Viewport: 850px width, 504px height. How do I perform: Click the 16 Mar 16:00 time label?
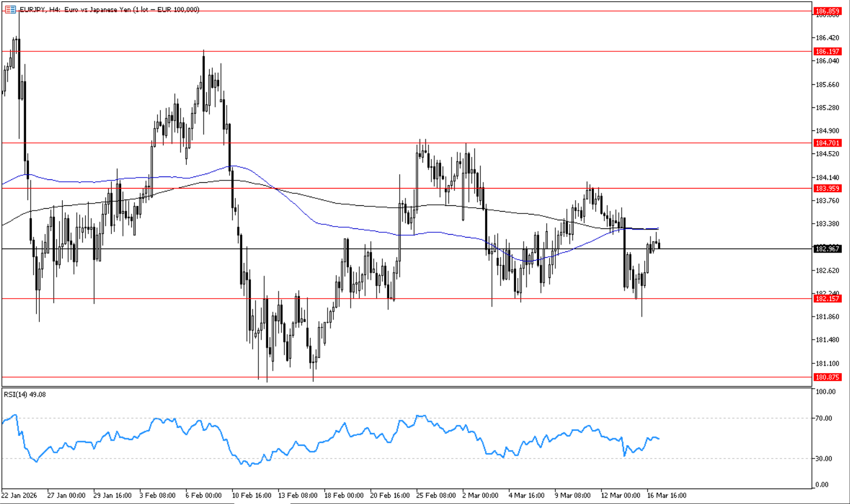(x=667, y=495)
